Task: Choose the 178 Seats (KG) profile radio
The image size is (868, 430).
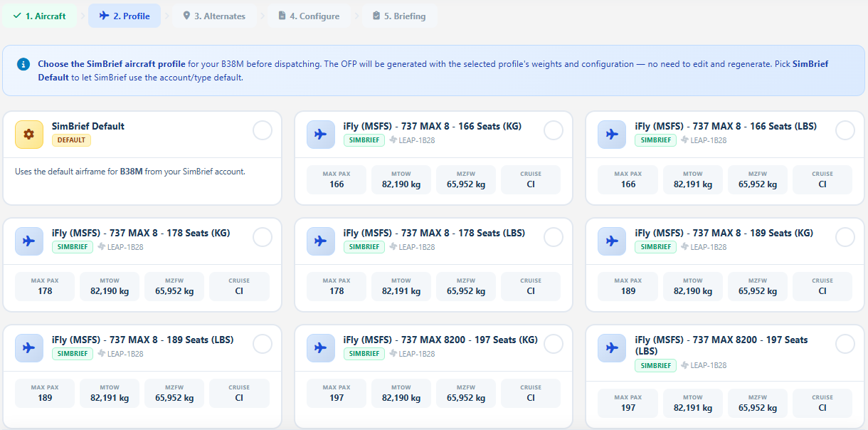Action: coord(263,237)
